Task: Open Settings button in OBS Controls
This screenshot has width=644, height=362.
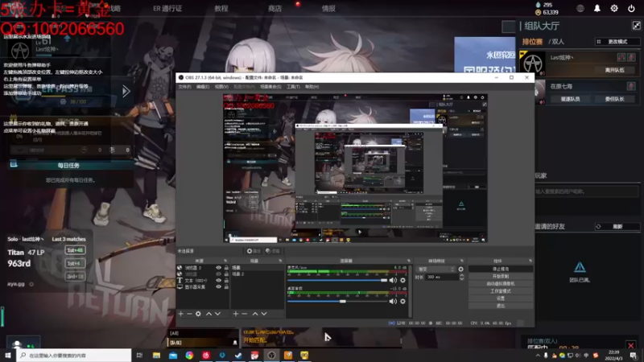Action: [x=501, y=298]
